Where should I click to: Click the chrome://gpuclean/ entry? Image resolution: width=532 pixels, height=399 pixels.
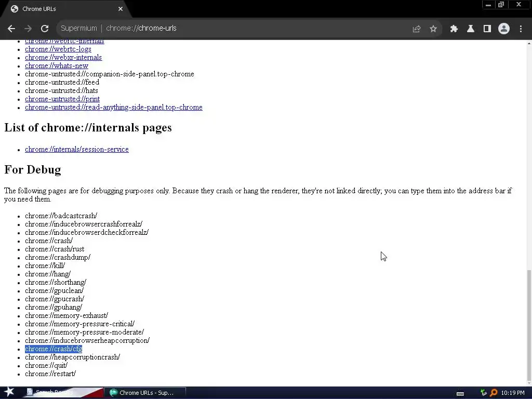coord(54,290)
